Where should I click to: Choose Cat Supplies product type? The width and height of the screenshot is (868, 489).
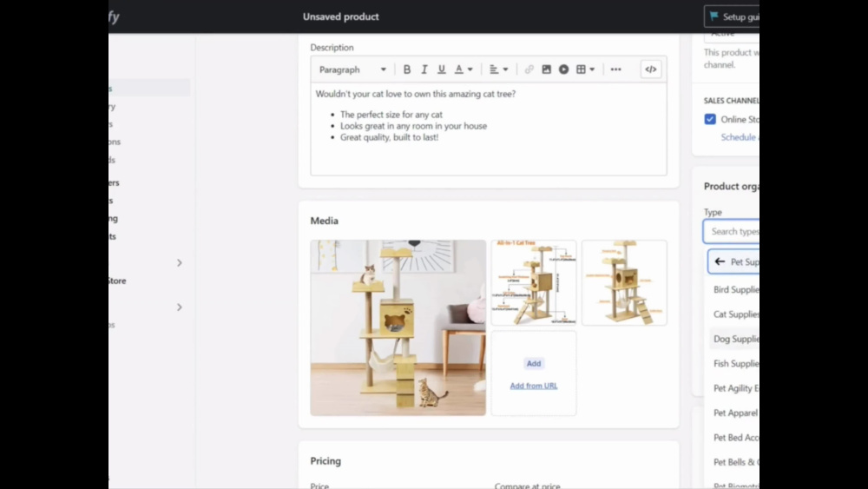coord(734,314)
